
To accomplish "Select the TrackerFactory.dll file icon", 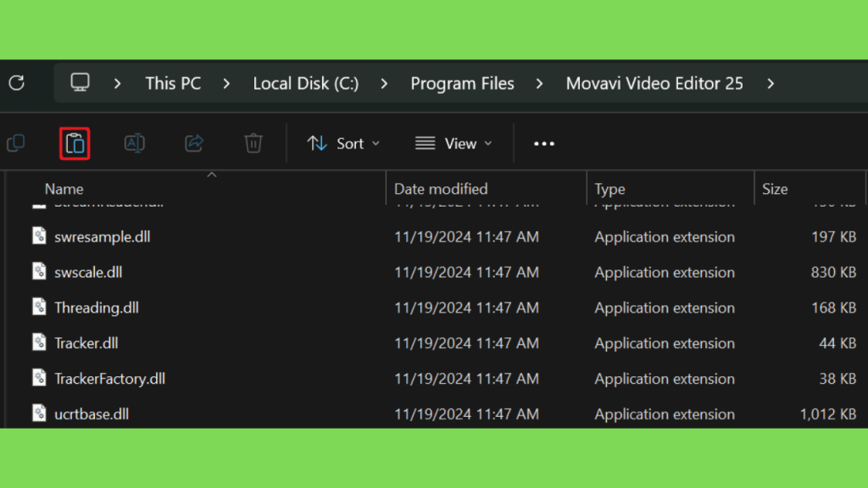I will click(39, 378).
